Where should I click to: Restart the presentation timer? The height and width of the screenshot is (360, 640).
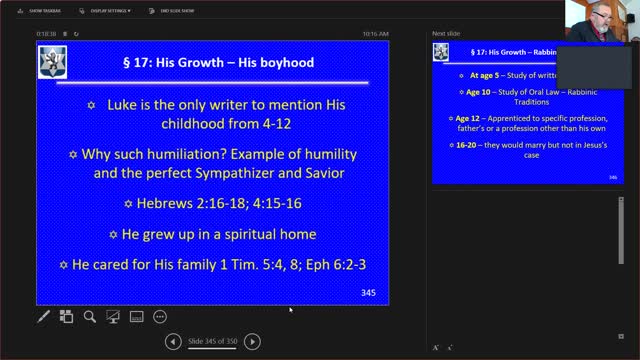pos(76,34)
